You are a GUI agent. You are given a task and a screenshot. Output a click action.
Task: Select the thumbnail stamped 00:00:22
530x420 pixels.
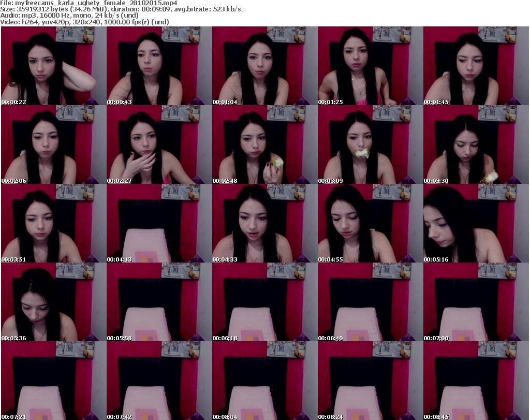[54, 66]
